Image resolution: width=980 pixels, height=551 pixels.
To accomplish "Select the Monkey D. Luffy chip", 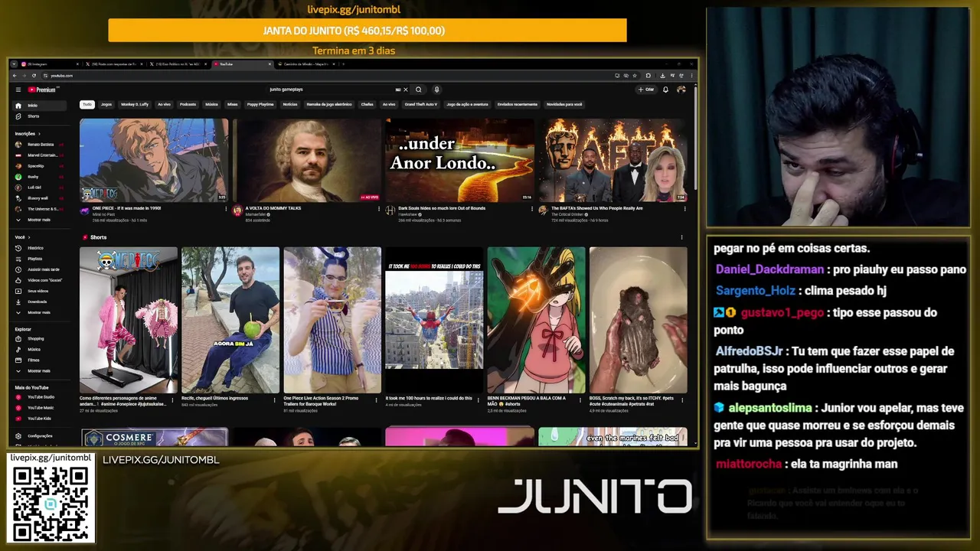I will point(135,104).
